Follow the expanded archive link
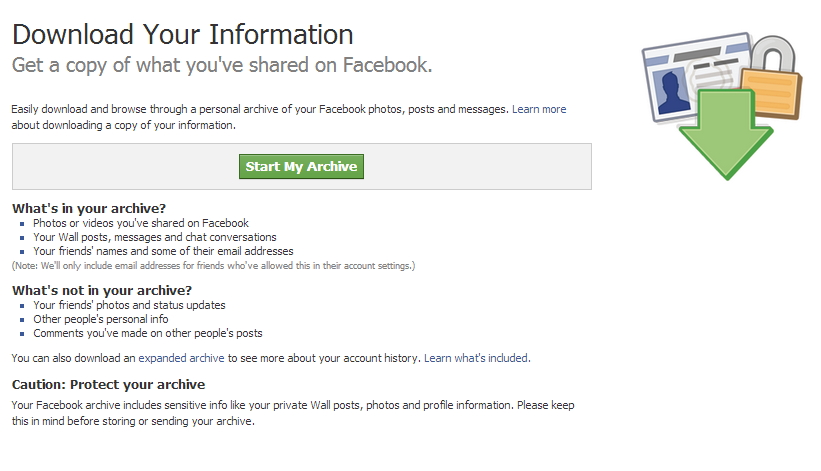The image size is (821, 471). [x=181, y=357]
